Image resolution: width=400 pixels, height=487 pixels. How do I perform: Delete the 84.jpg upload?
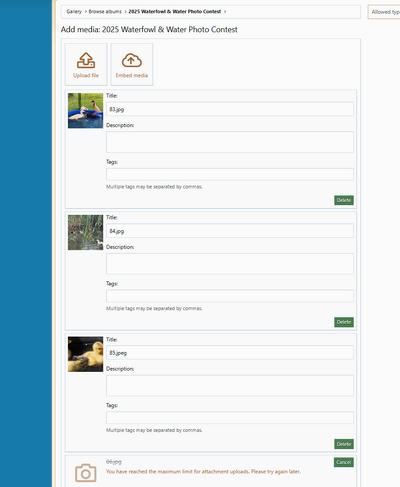[x=344, y=322]
